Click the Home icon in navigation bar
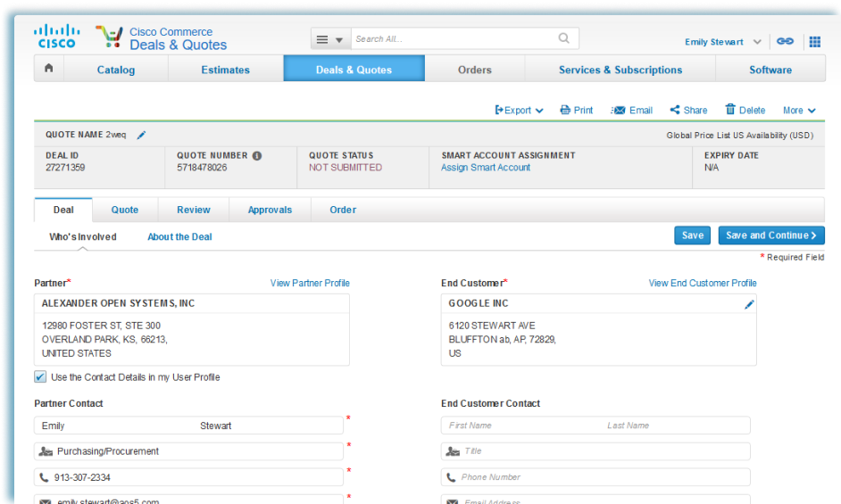Viewport: 841px width, 504px height. point(48,69)
